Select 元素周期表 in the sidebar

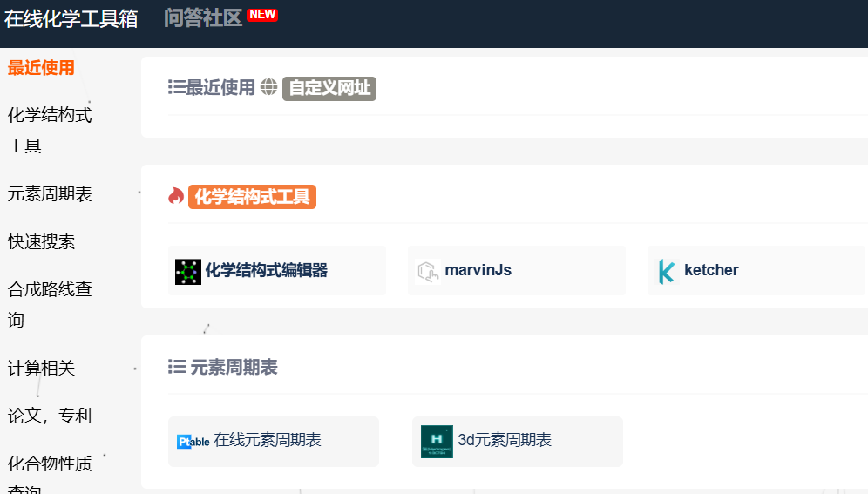coord(50,194)
